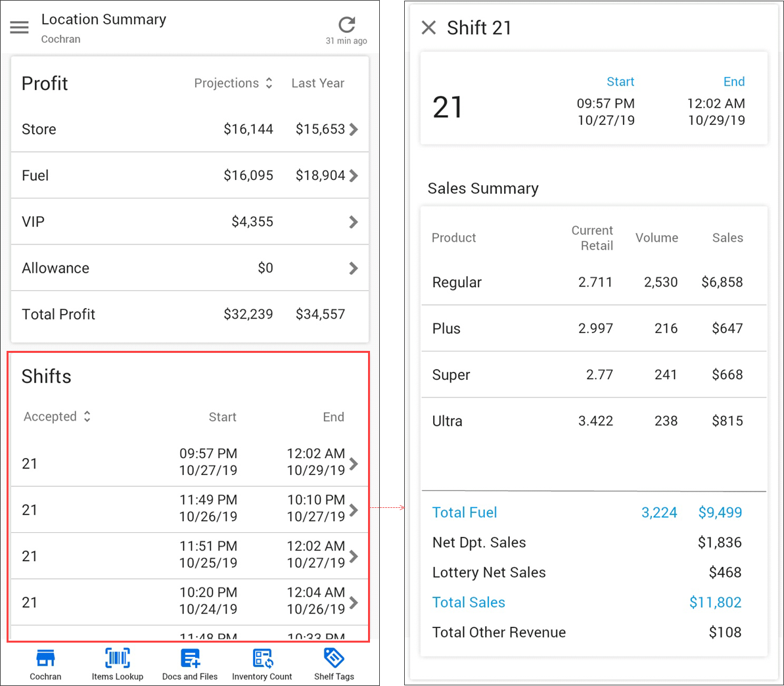Open the hamburger navigation menu
The width and height of the screenshot is (784, 686).
click(x=19, y=27)
